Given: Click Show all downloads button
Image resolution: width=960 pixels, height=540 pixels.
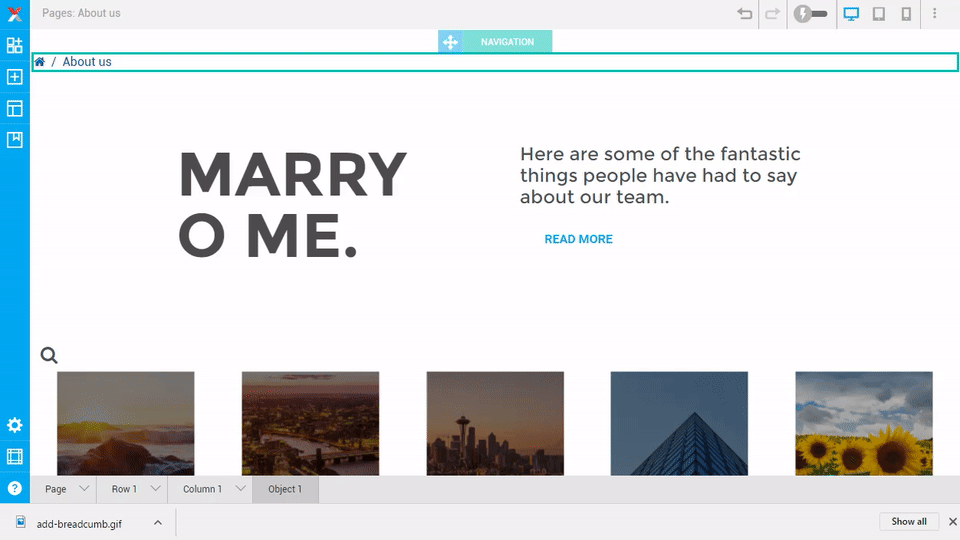Looking at the screenshot, I should (x=909, y=522).
